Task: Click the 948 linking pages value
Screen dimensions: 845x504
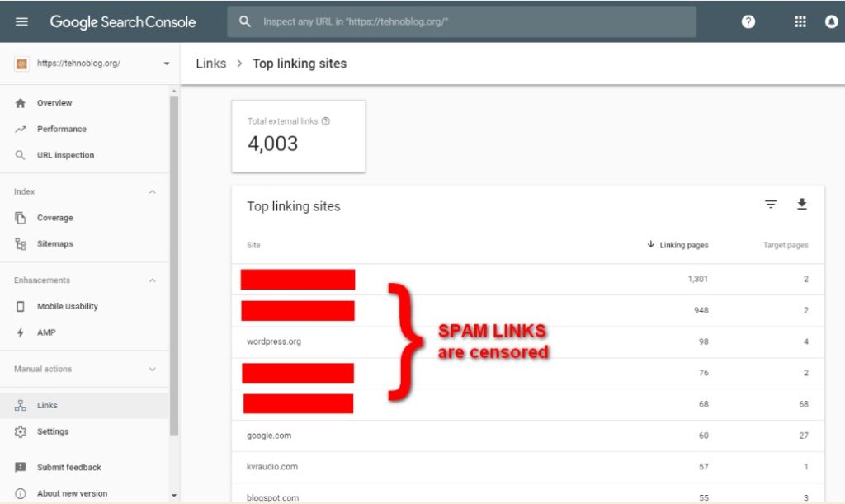Action: click(x=701, y=310)
